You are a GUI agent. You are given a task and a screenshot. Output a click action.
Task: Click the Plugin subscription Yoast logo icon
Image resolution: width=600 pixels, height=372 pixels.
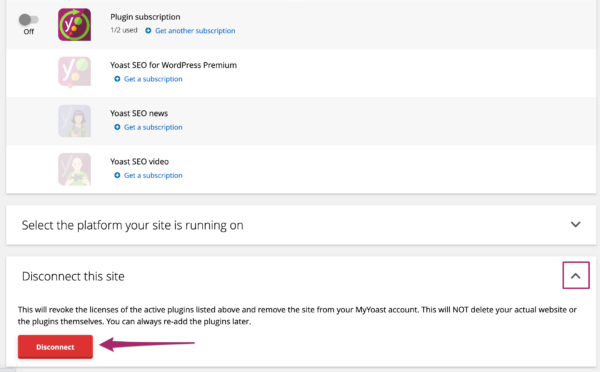coord(74,24)
